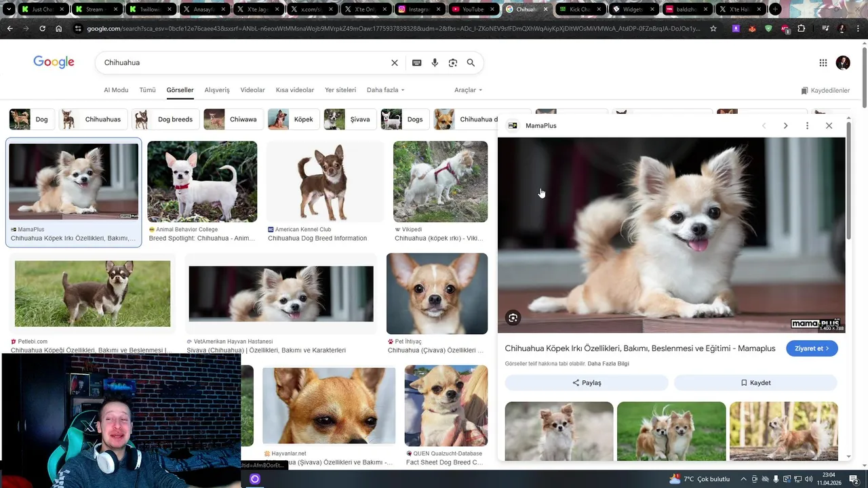Image resolution: width=868 pixels, height=488 pixels.
Task: Select the Chiwawa filter chip
Action: 233,119
